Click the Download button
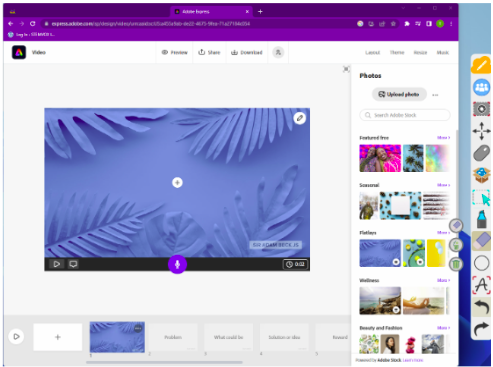 (x=247, y=52)
